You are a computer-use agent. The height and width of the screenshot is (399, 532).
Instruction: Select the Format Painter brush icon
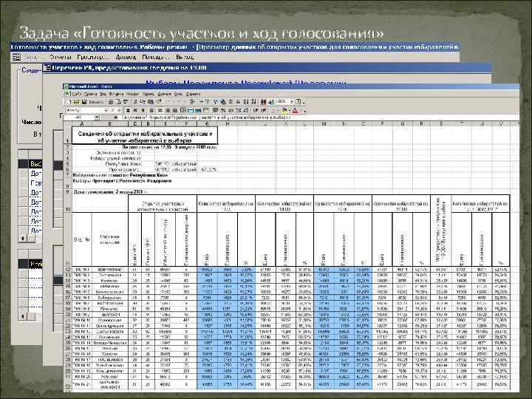coord(159,102)
